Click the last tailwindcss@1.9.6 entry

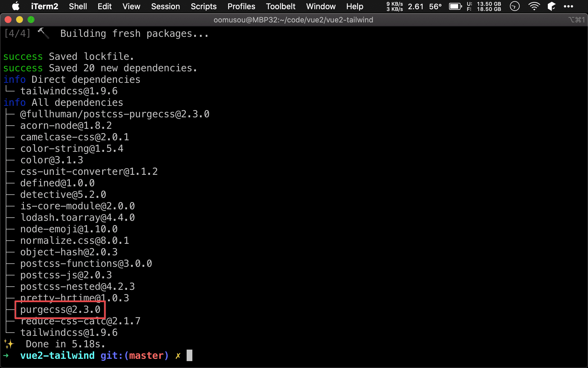[x=69, y=333]
